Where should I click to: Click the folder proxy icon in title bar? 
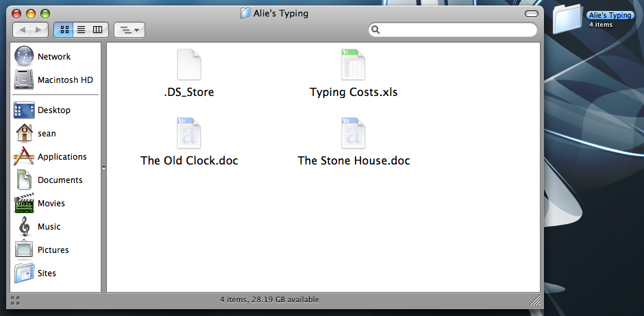coord(245,13)
